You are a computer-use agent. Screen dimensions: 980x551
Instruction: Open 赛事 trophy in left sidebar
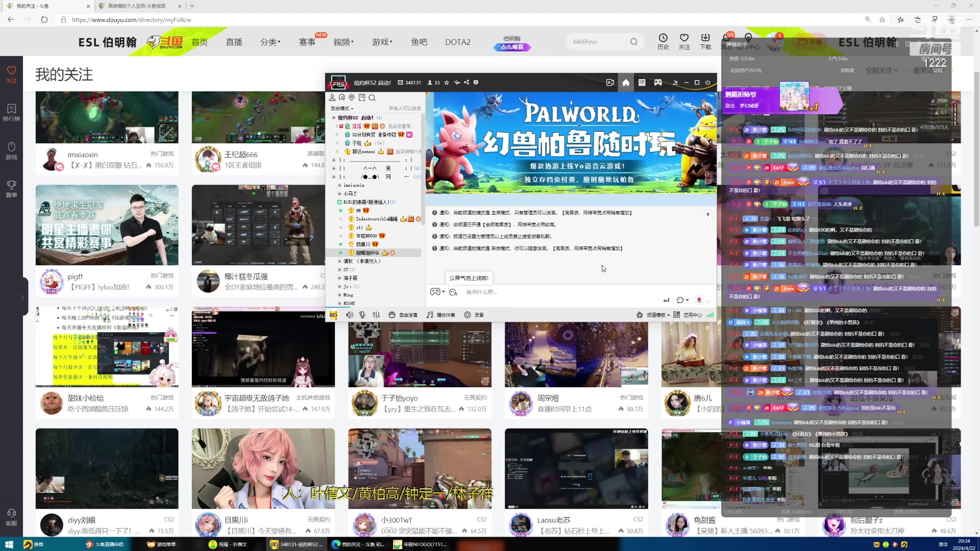[11, 189]
